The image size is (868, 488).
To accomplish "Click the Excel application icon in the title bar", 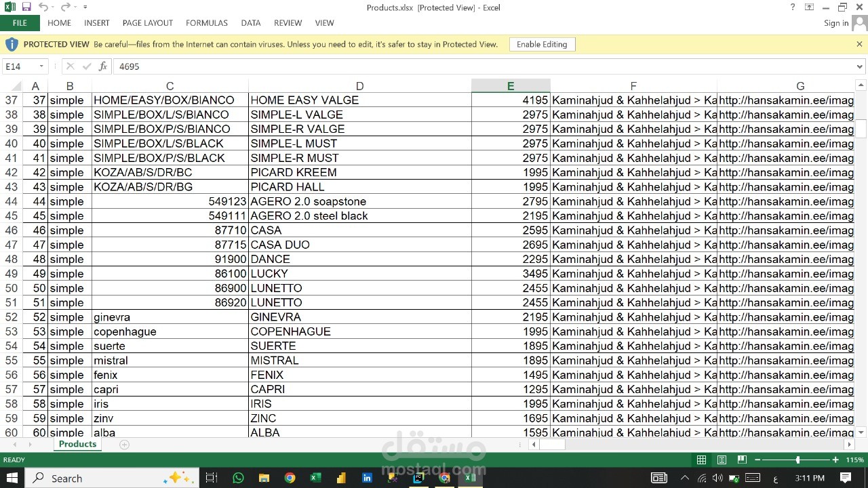I will [10, 7].
